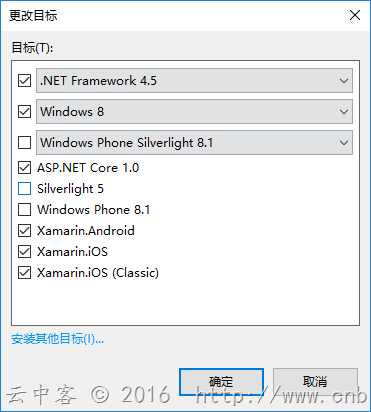This screenshot has height=412, width=371.
Task: Enable the Windows Phone Silverlight 8.1 checkbox
Action: [24, 142]
